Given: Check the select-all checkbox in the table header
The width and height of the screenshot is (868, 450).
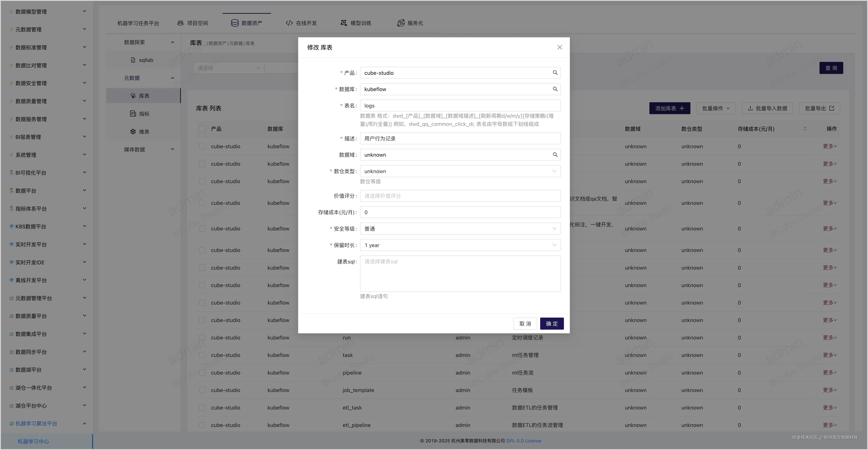Looking at the screenshot, I should [202, 129].
